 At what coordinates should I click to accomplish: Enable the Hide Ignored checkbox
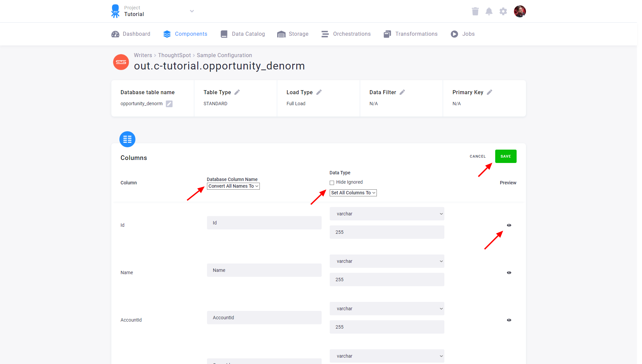click(332, 183)
